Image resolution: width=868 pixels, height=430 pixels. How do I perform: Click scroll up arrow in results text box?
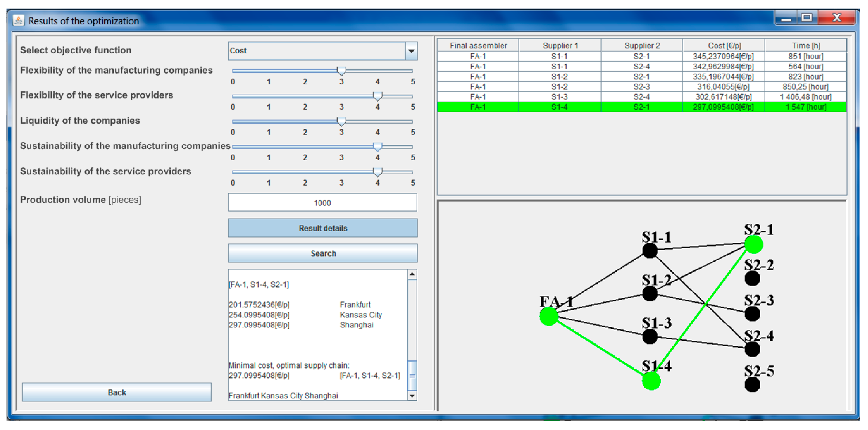(412, 274)
